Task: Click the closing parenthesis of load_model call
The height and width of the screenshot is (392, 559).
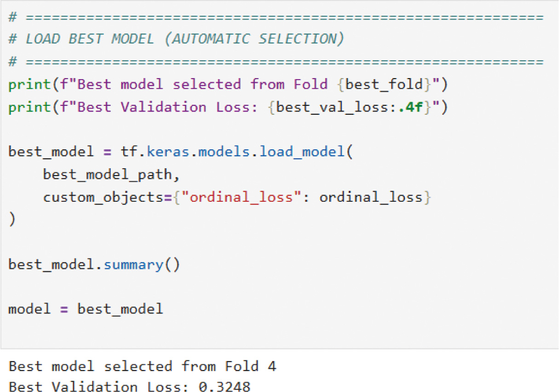Action: click(12, 219)
